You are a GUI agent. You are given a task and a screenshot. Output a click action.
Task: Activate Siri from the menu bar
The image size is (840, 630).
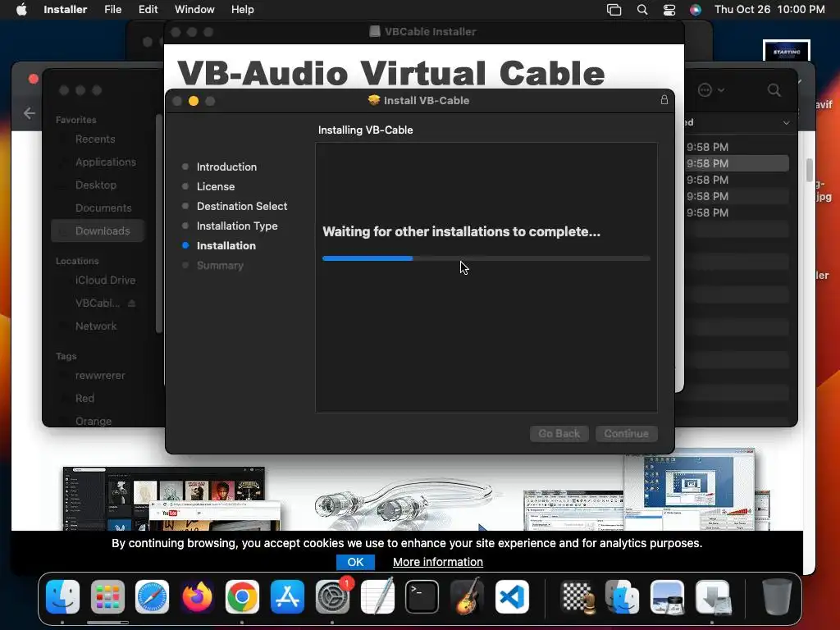pos(696,10)
